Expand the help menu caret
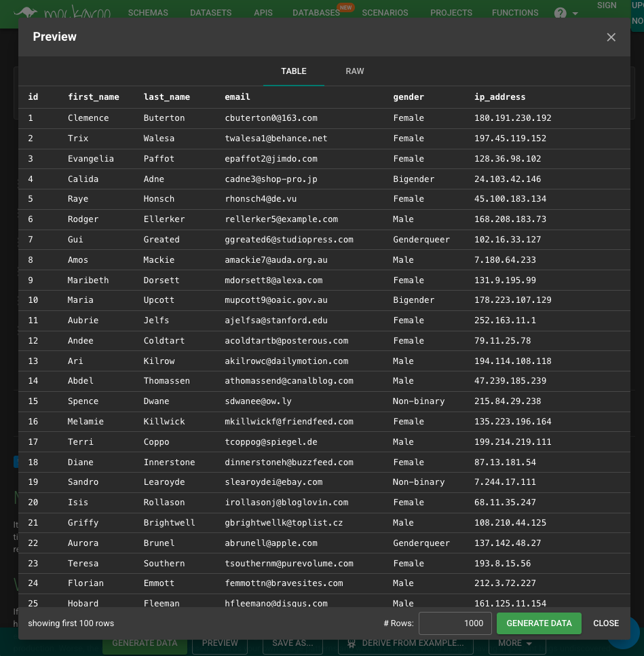This screenshot has width=644, height=656. click(575, 14)
